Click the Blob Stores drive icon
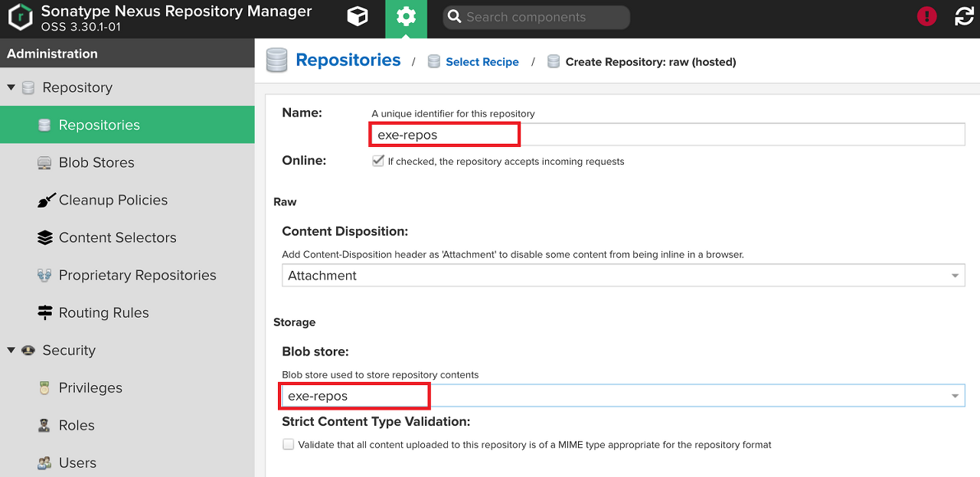Image resolution: width=980 pixels, height=477 pixels. [x=44, y=163]
